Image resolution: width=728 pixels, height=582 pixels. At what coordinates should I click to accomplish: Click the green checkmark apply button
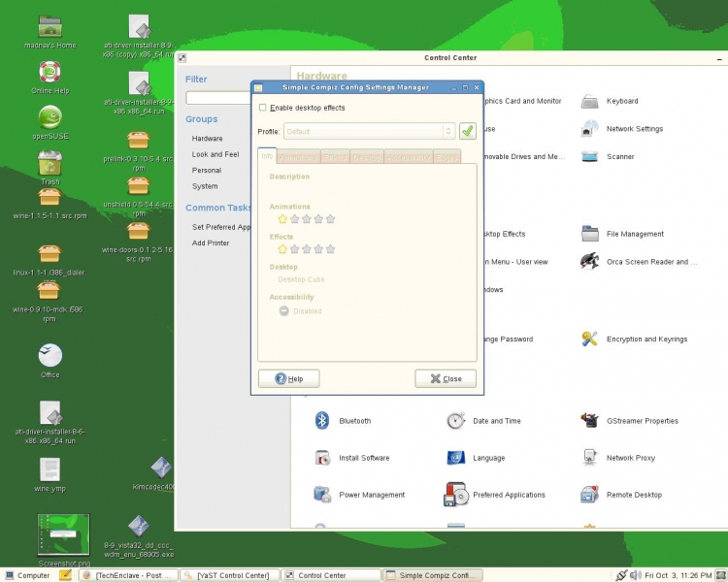tap(467, 131)
